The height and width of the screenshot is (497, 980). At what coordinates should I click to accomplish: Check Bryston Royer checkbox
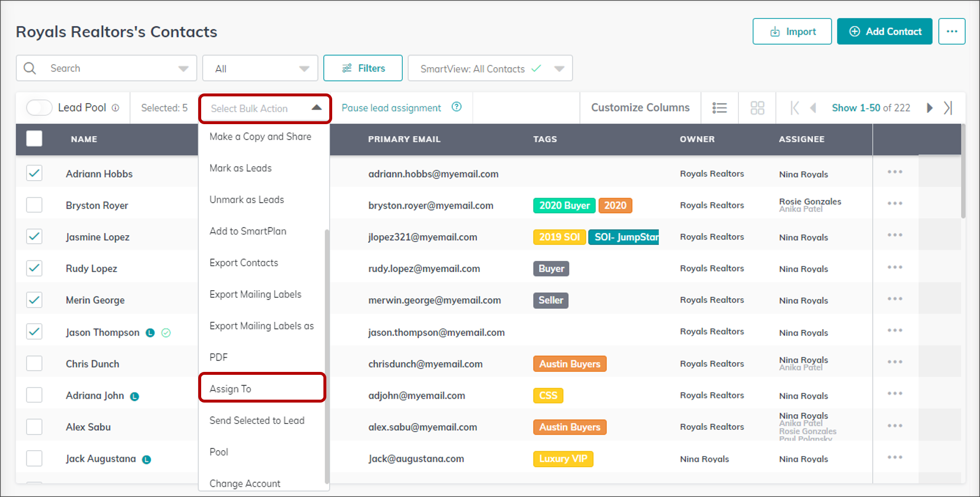34,205
